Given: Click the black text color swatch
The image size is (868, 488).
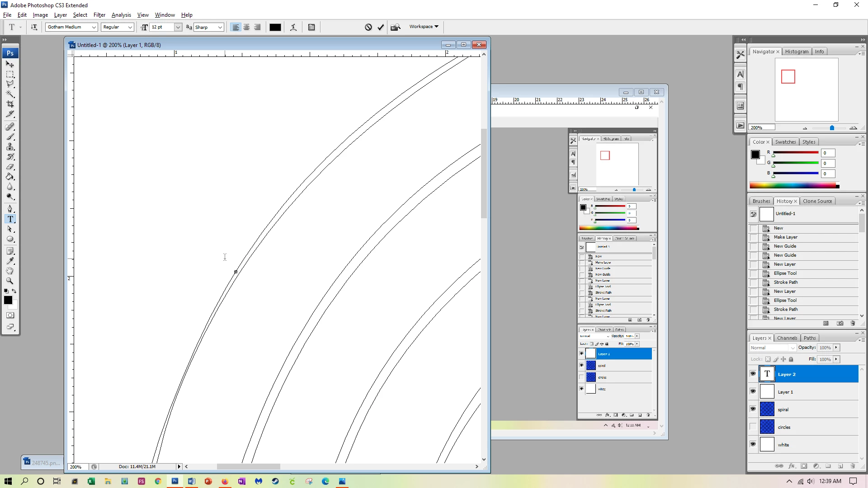Looking at the screenshot, I should click(x=275, y=27).
